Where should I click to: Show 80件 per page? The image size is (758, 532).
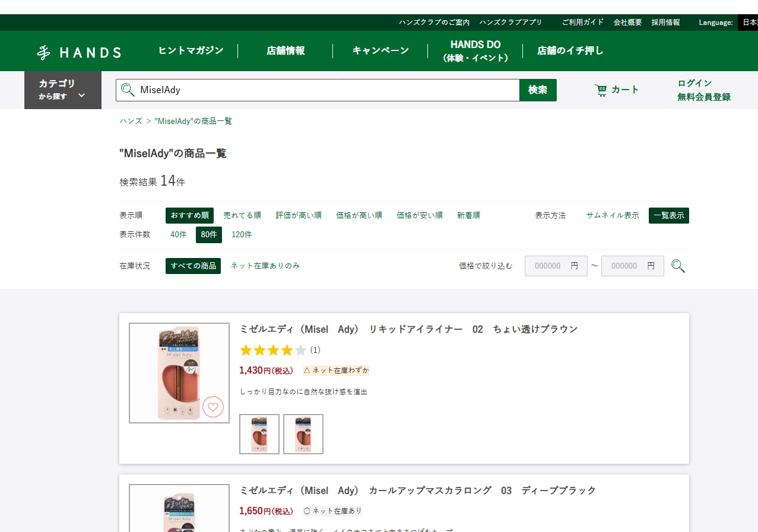point(209,234)
